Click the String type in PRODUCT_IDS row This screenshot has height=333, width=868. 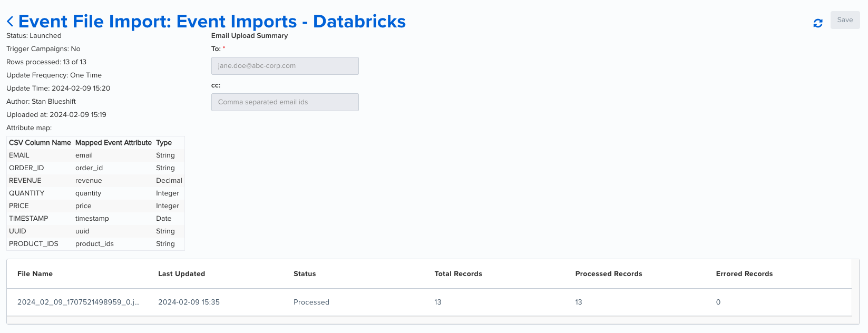pyautogui.click(x=165, y=244)
